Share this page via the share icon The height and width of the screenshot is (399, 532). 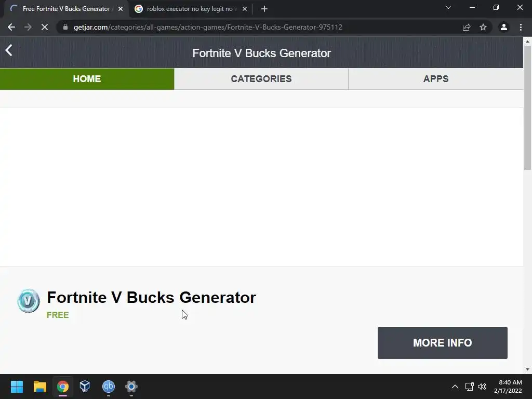click(467, 27)
